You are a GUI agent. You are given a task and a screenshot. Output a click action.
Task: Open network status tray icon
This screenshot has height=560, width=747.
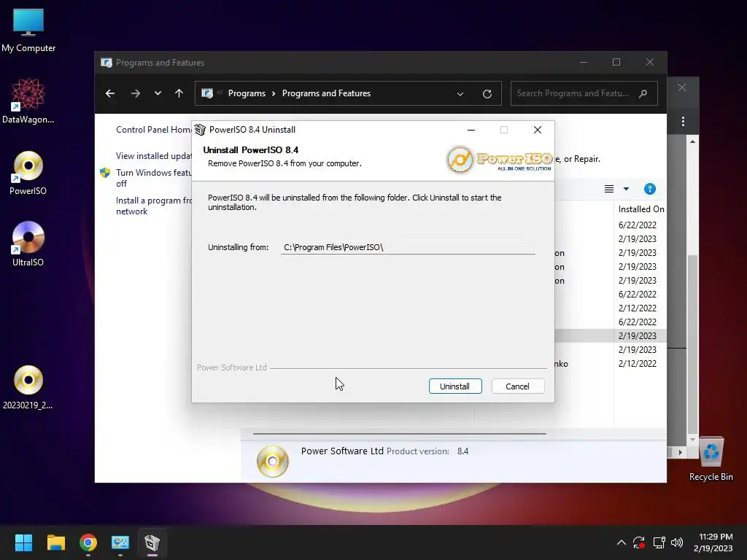click(x=659, y=542)
